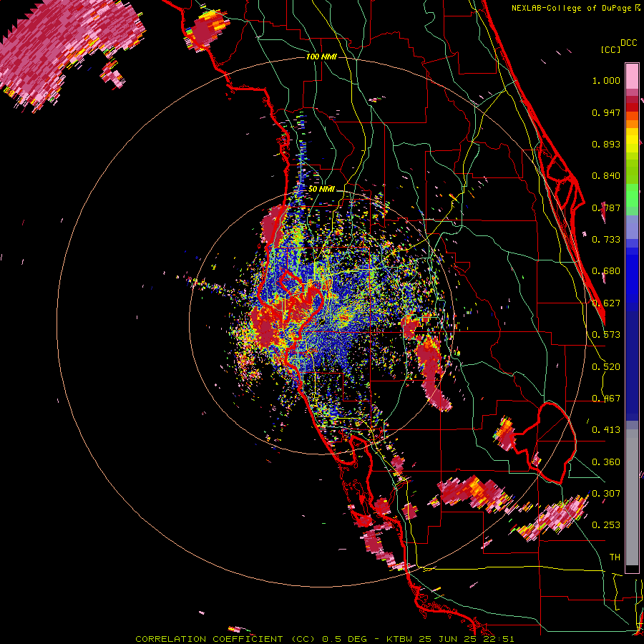Click the 0.253 legend value
Screen dimensions: 644x644
pyautogui.click(x=606, y=525)
